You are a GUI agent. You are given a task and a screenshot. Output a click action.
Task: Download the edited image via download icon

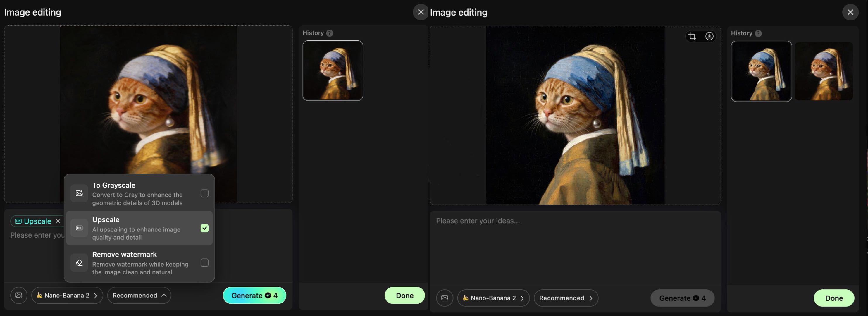click(x=709, y=36)
